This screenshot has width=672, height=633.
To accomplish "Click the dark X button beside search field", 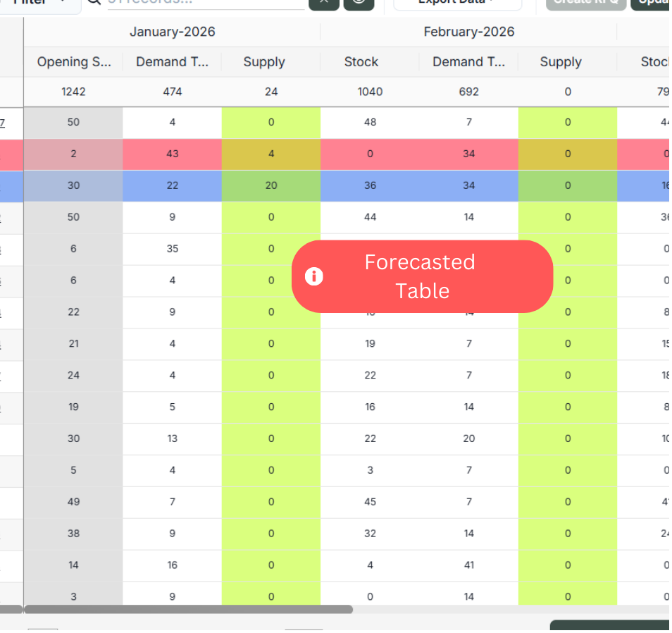I will click(323, 3).
